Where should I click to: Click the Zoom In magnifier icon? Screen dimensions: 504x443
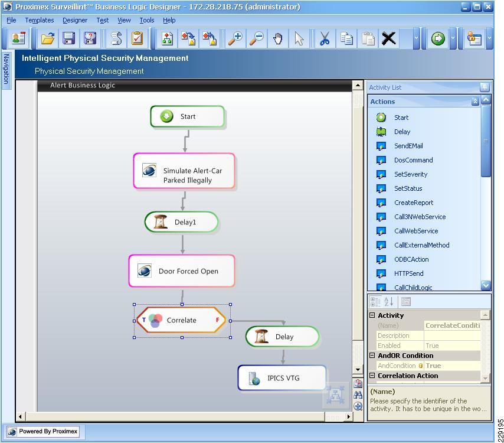[235, 38]
